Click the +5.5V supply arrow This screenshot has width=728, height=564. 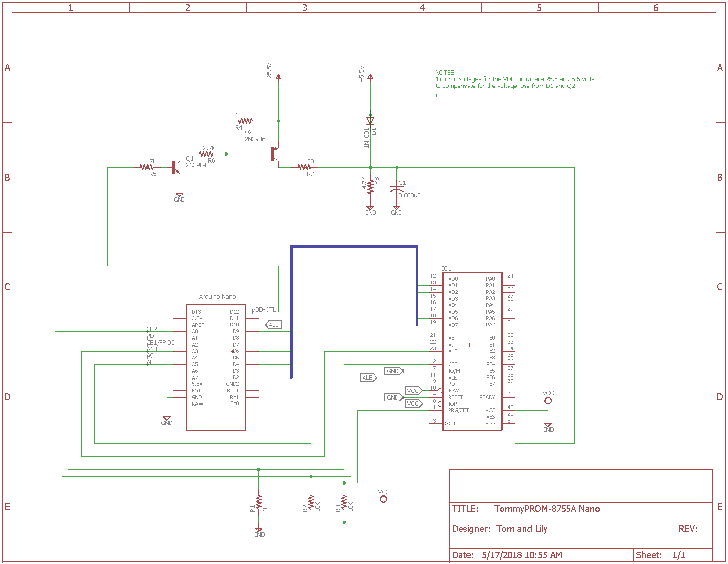click(x=370, y=76)
